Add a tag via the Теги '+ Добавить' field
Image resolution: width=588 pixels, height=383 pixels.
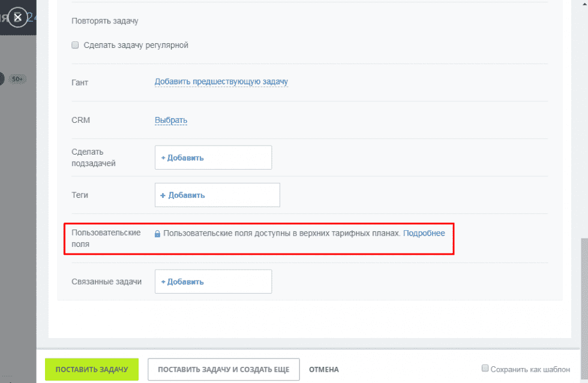[182, 195]
